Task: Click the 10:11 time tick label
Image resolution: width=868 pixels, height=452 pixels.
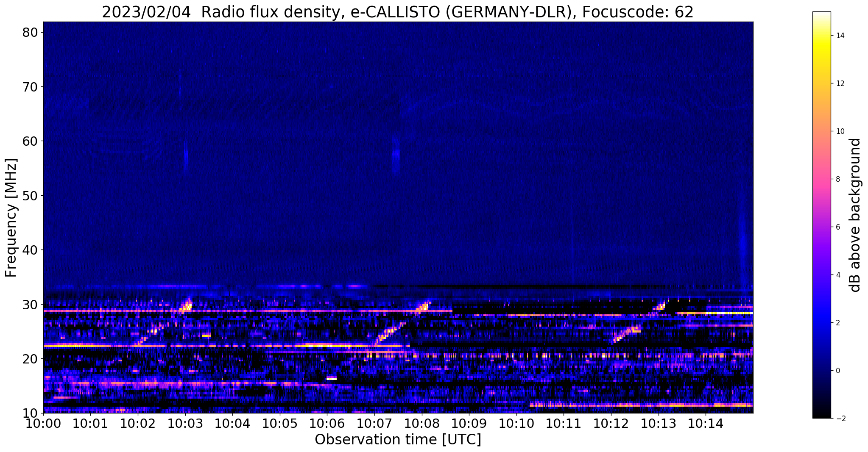Action: click(x=564, y=423)
